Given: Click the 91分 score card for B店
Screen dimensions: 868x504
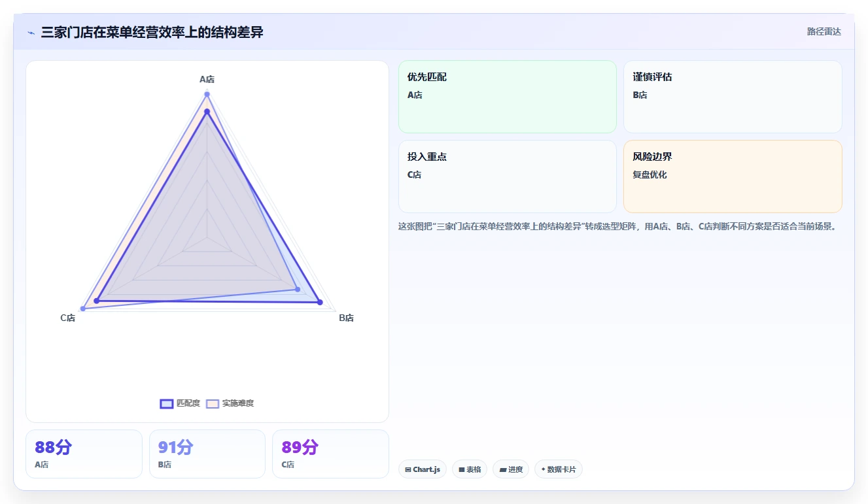Looking at the screenshot, I should coord(207,454).
